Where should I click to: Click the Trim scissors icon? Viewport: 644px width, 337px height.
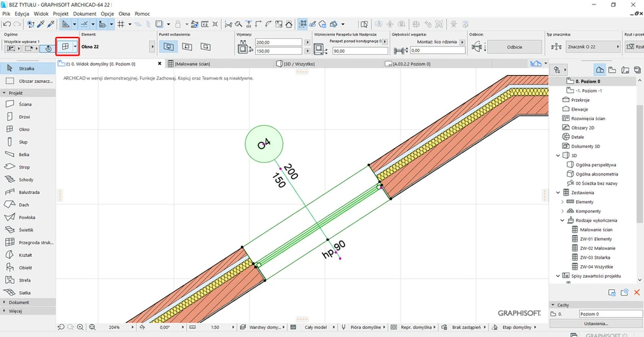[x=229, y=24]
